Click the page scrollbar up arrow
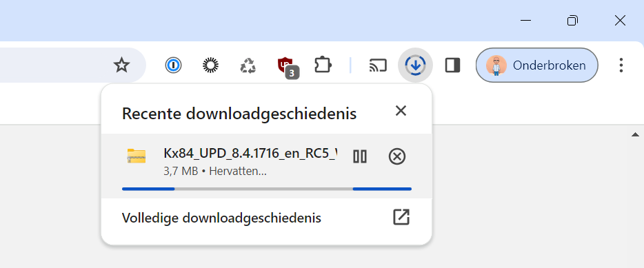Viewport: 644px width, 268px height. point(635,134)
